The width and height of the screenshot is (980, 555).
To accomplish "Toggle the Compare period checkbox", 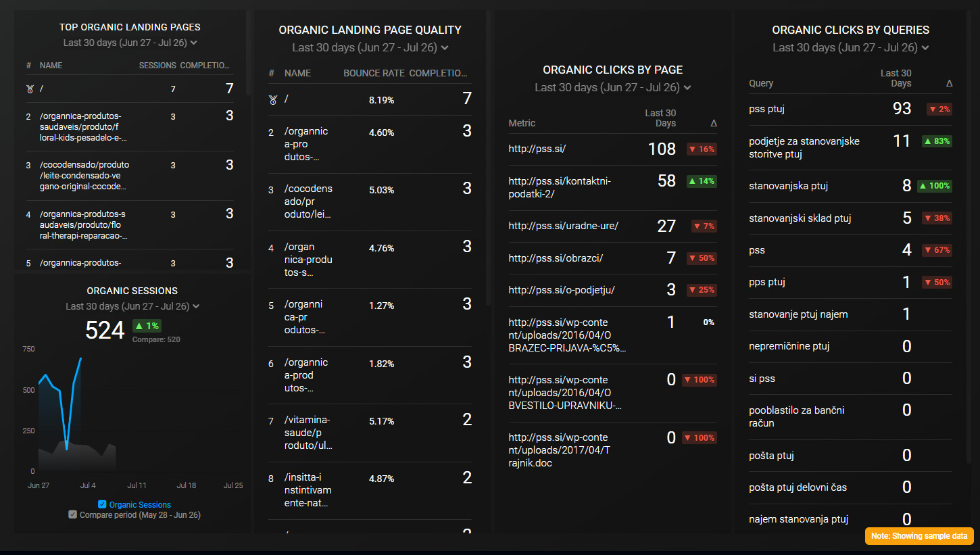I will pos(72,514).
